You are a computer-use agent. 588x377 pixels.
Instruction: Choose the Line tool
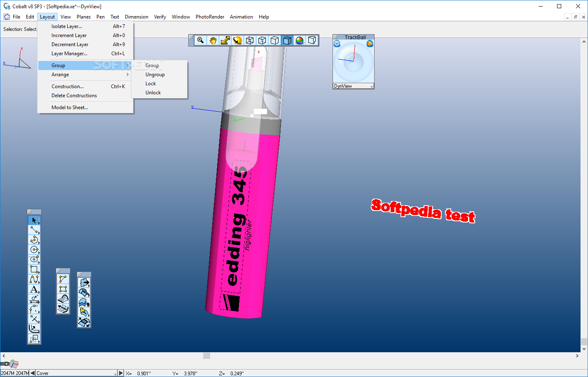[x=34, y=230]
